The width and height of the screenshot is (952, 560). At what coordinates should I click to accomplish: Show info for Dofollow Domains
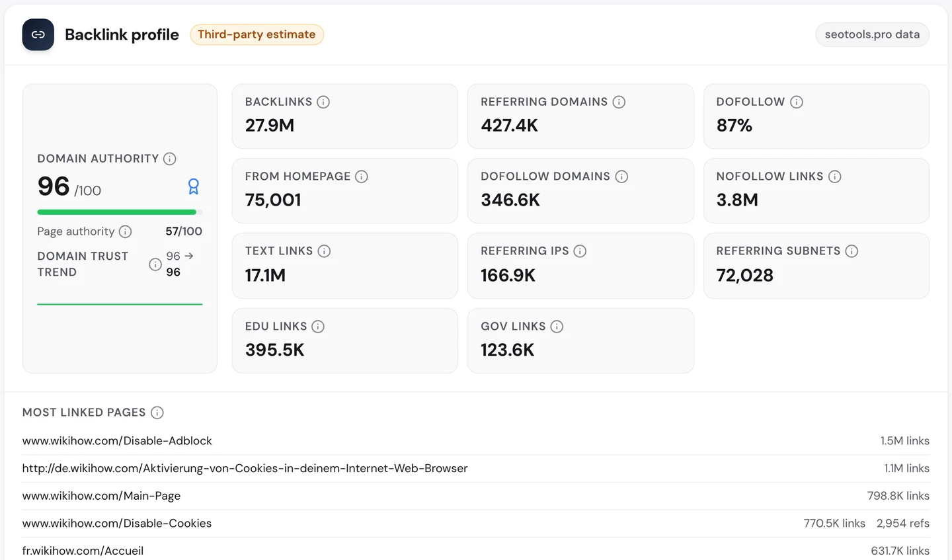[x=621, y=177]
